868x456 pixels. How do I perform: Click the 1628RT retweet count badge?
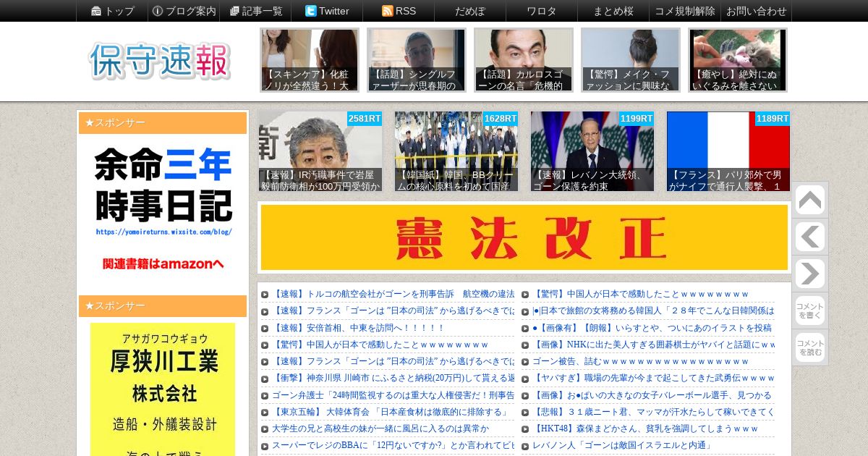501,119
